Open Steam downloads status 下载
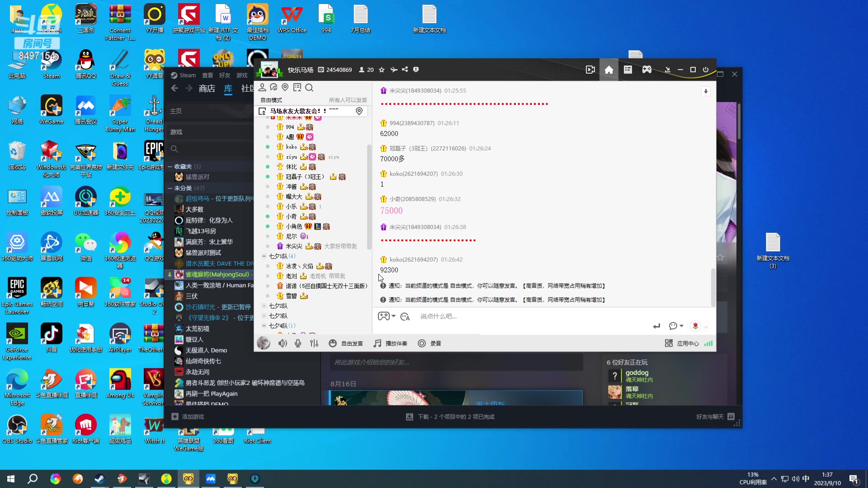The height and width of the screenshot is (488, 868). point(450,417)
